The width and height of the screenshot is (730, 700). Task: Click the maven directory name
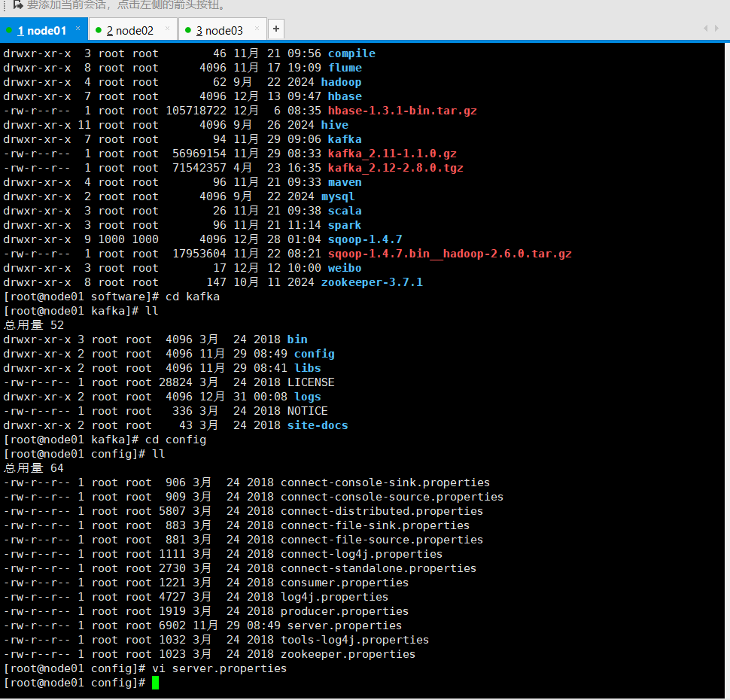(345, 183)
